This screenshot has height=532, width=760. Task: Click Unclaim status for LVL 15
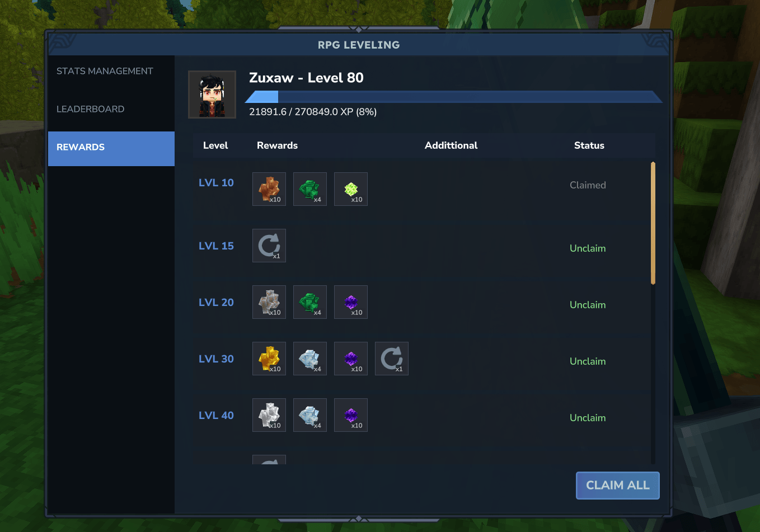point(588,248)
